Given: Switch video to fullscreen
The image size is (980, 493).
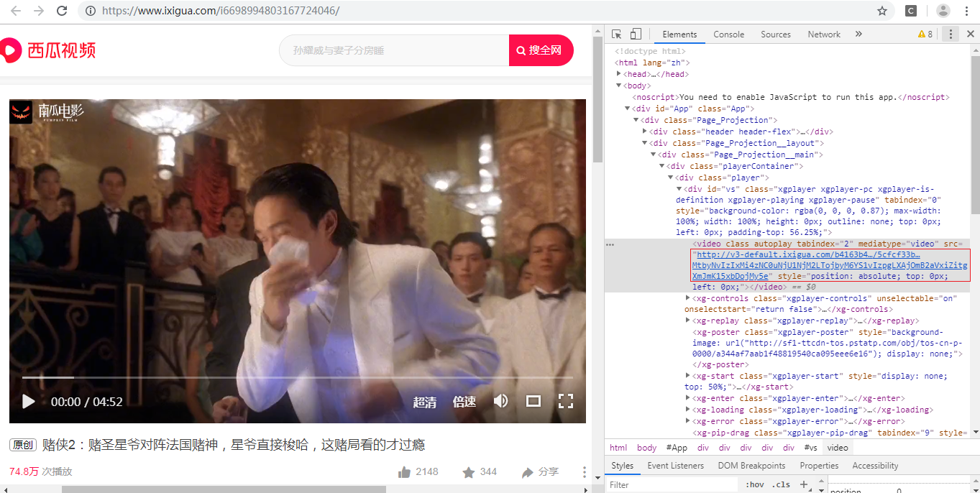Looking at the screenshot, I should (566, 401).
